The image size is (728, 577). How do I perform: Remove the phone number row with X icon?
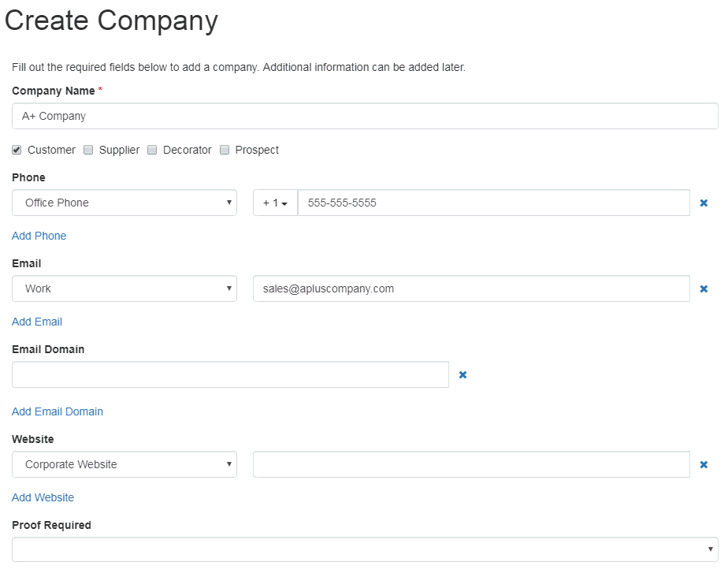coord(704,203)
